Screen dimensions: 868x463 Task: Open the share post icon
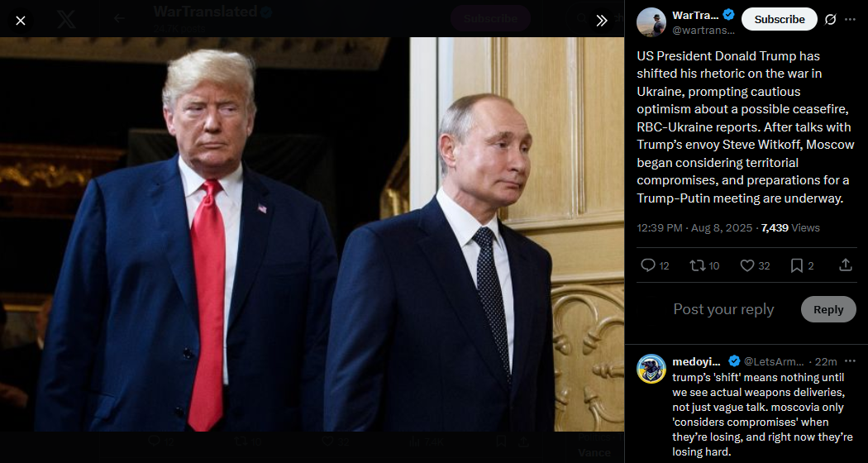(846, 266)
